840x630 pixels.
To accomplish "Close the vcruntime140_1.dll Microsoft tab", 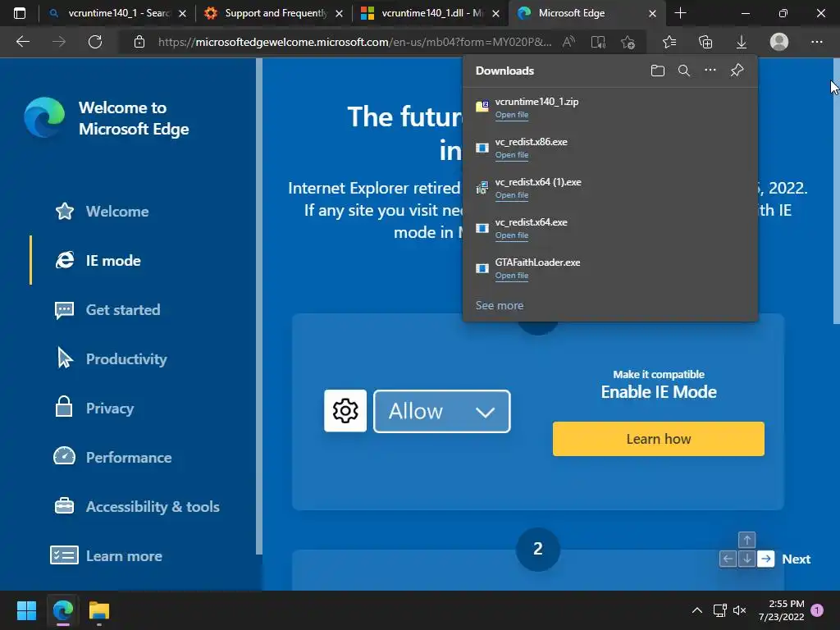I will (495, 13).
